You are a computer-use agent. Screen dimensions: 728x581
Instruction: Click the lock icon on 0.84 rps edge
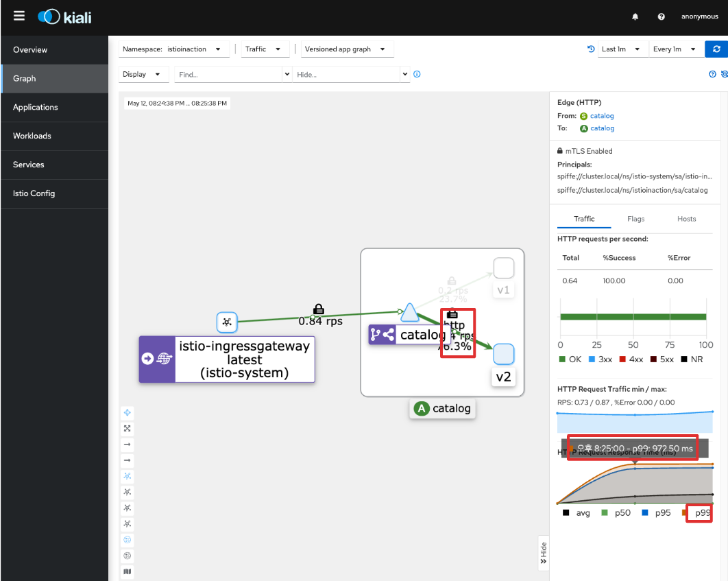pyautogui.click(x=319, y=309)
